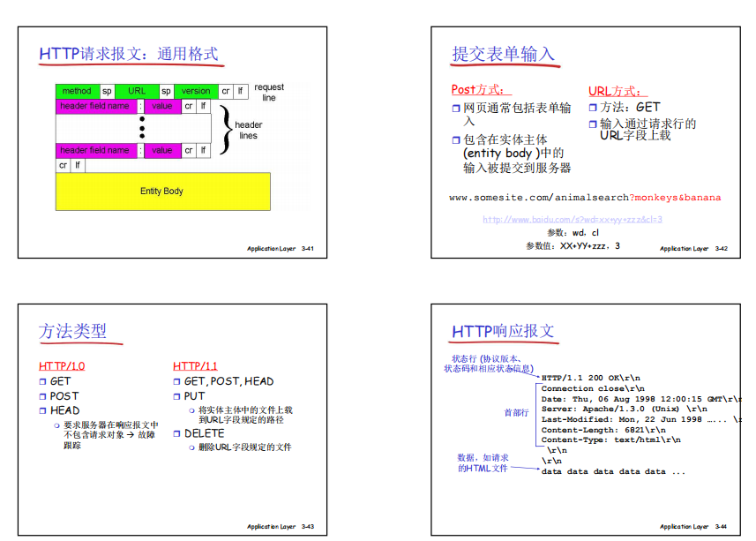
Task: Click the Date: Thu, 06 Aug 1998 line
Action: [x=640, y=399]
